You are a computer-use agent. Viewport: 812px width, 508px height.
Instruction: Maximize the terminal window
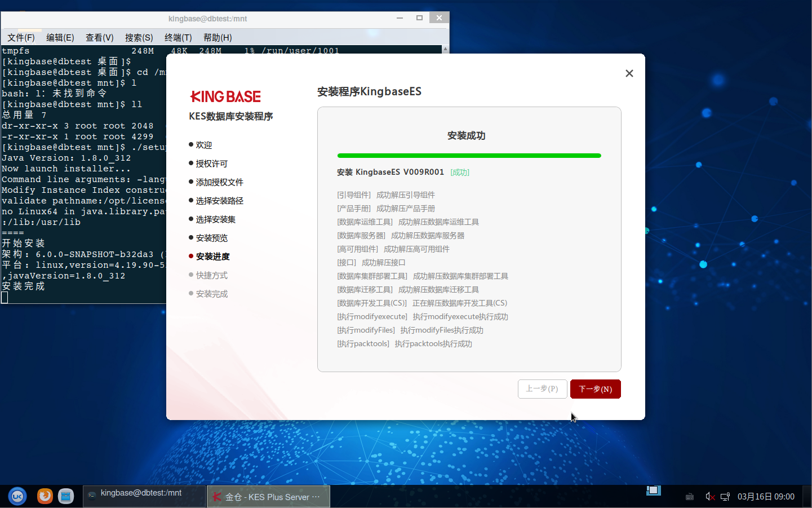tap(419, 18)
